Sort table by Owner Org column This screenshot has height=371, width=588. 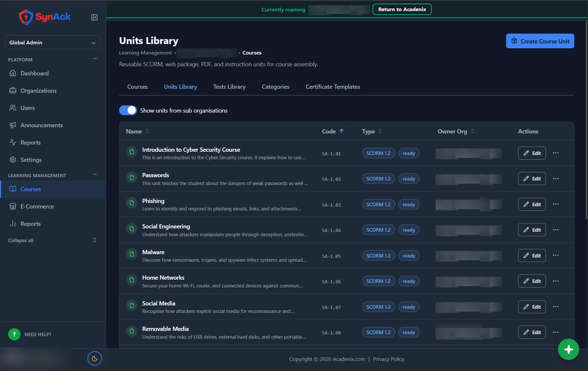[456, 131]
